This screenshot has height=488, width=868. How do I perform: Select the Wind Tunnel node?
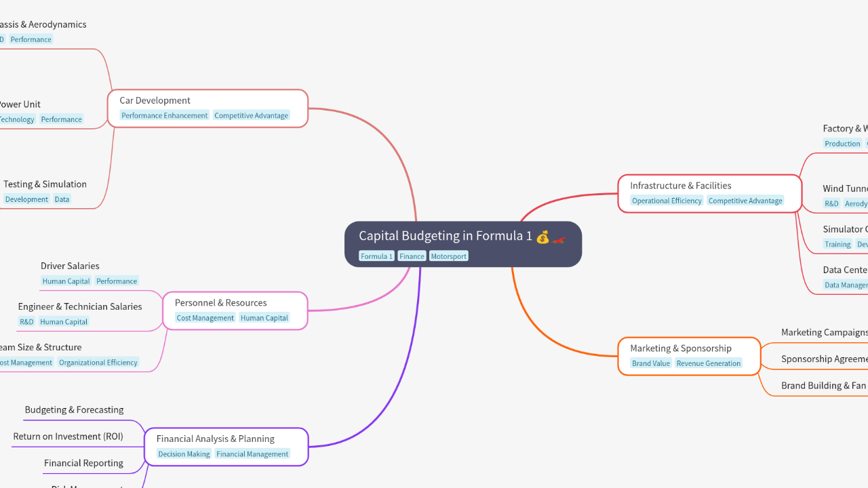[x=845, y=189]
